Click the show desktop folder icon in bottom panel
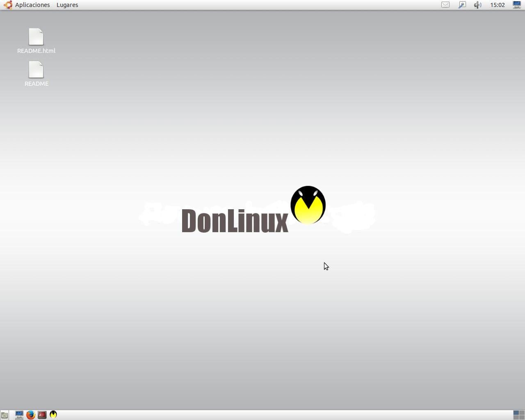 point(5,415)
